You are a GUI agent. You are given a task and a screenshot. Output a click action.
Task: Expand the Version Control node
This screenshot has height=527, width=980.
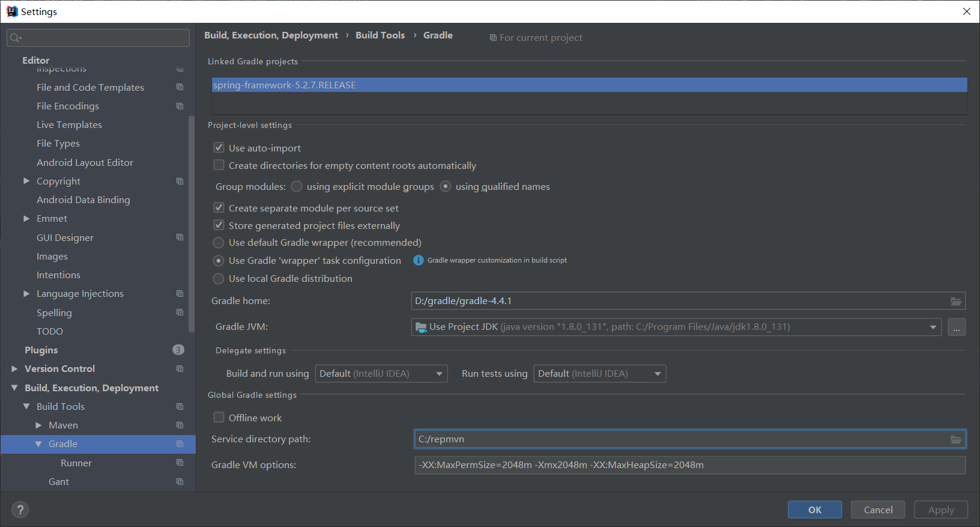tap(14, 368)
